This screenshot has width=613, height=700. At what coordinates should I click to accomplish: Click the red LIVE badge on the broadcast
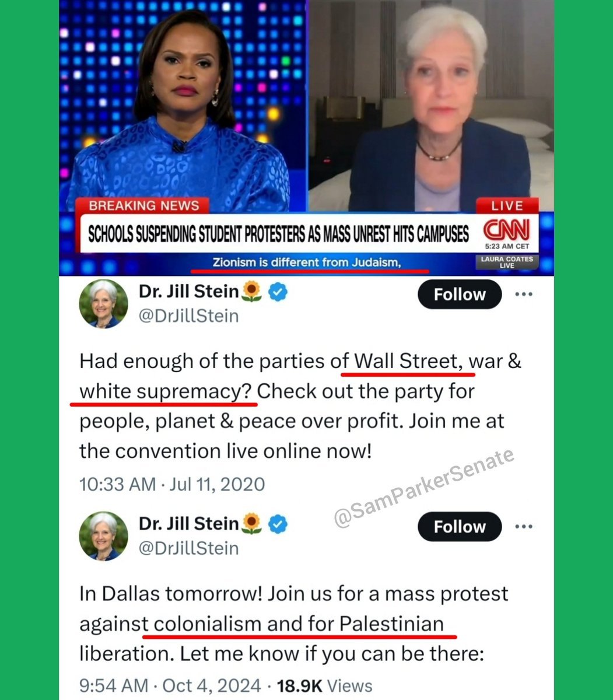click(x=507, y=205)
